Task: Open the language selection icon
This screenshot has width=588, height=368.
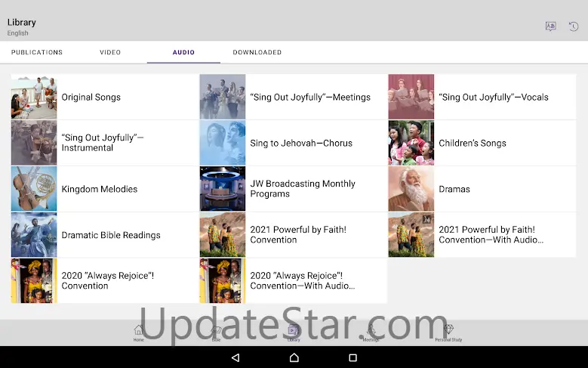Action: (x=550, y=26)
